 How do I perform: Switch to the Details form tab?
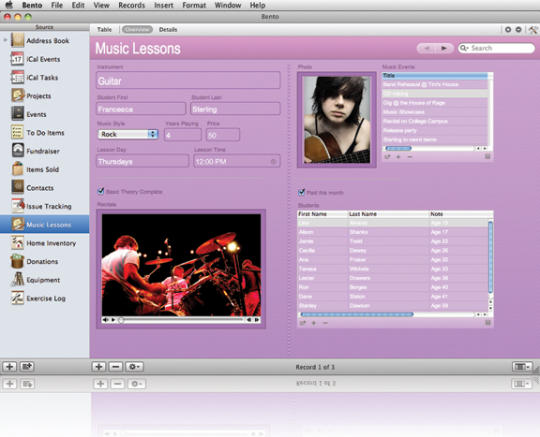(x=168, y=30)
